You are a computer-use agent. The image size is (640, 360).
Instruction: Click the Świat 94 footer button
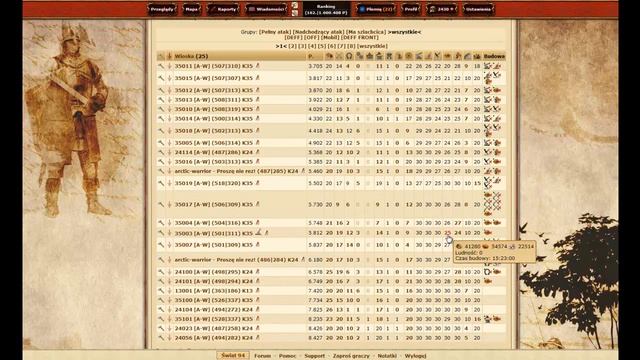click(233, 356)
